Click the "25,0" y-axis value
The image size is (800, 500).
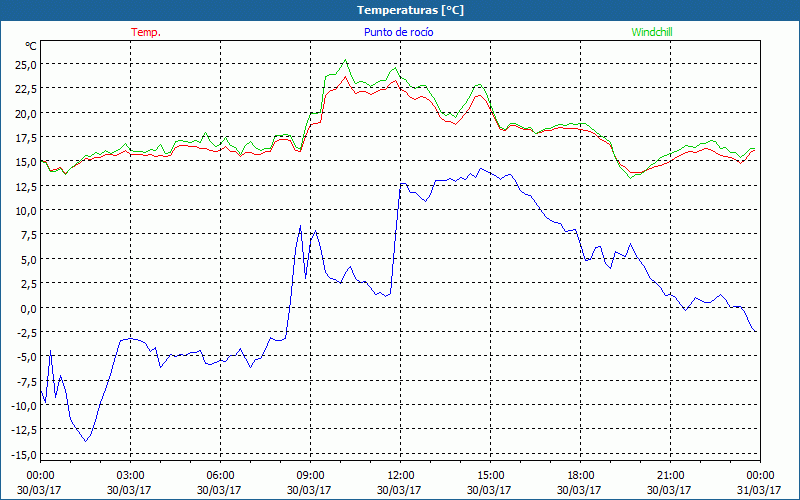(x=28, y=64)
